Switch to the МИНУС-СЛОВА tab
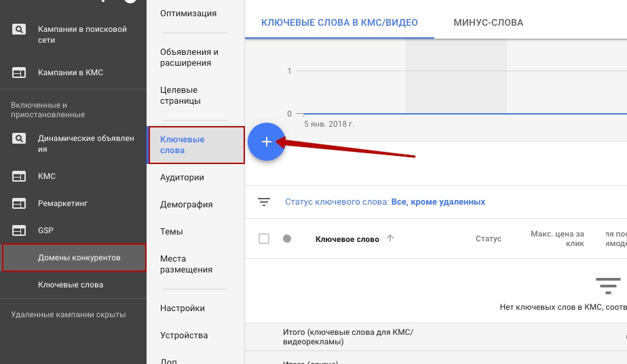Screen dimensions: 627x364 click(489, 22)
